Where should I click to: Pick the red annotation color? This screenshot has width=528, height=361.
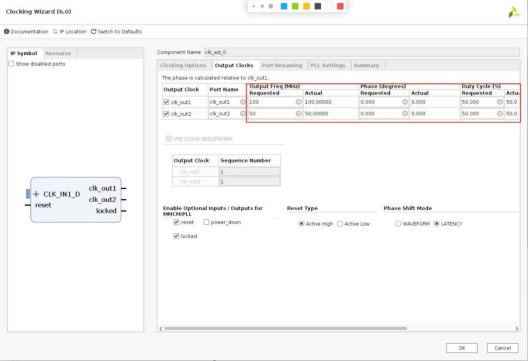340,6
